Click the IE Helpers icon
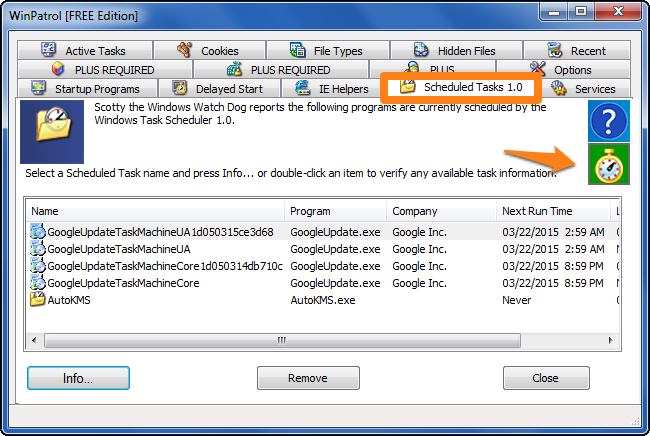Viewport: 650px width, 436px height. (303, 88)
